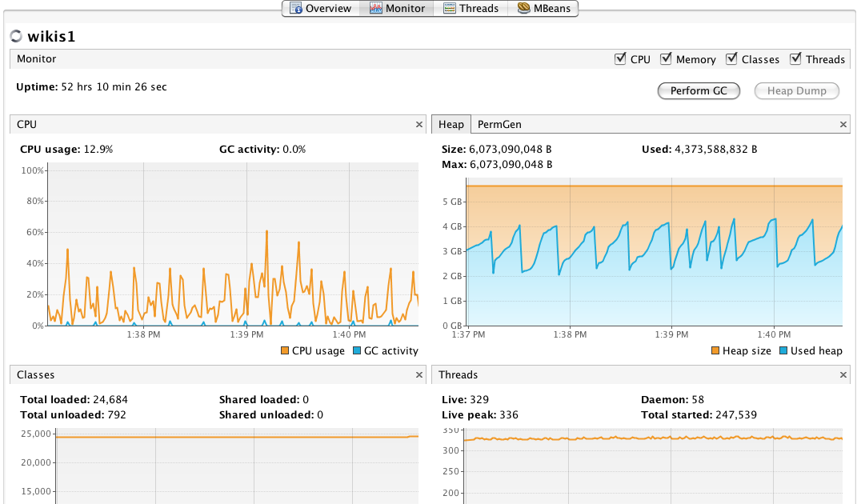Disable the Memory checkbox

click(666, 58)
